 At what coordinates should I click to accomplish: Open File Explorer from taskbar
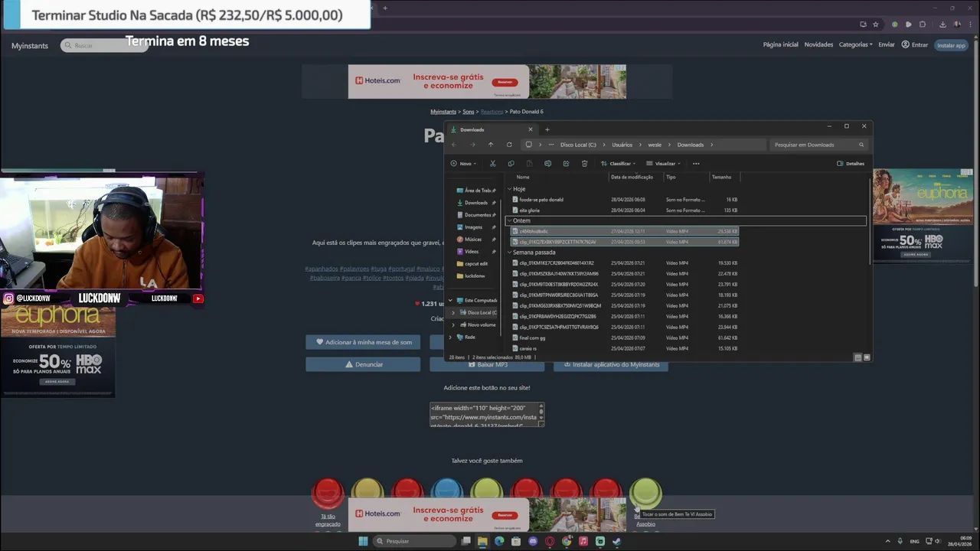(x=482, y=541)
